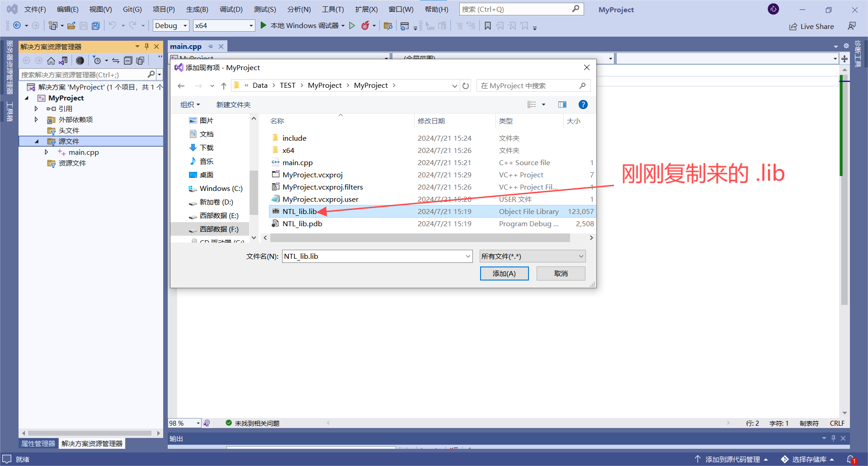Screen dimensions: 868x466
Task: Click the view mode icon in dialog
Action: (x=532, y=105)
